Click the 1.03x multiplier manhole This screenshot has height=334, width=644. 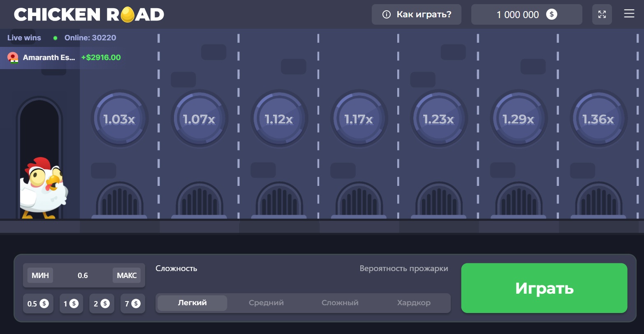(119, 119)
